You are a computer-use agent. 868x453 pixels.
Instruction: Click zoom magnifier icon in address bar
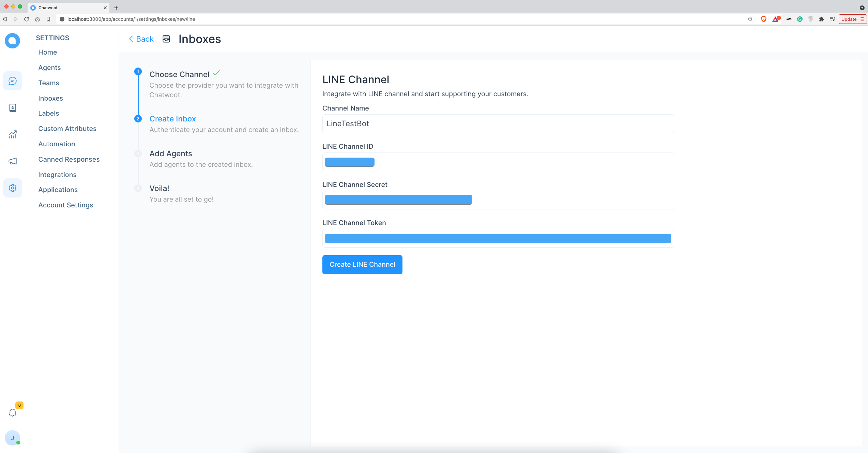[750, 19]
